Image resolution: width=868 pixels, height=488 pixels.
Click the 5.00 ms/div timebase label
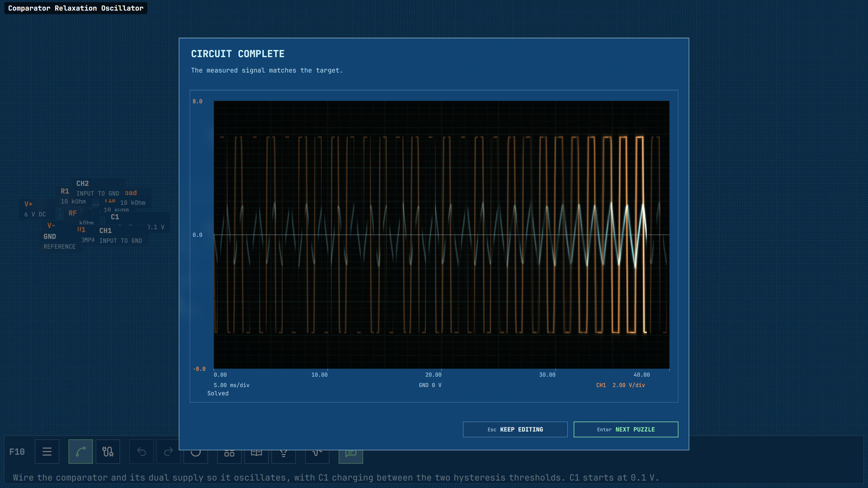point(231,385)
